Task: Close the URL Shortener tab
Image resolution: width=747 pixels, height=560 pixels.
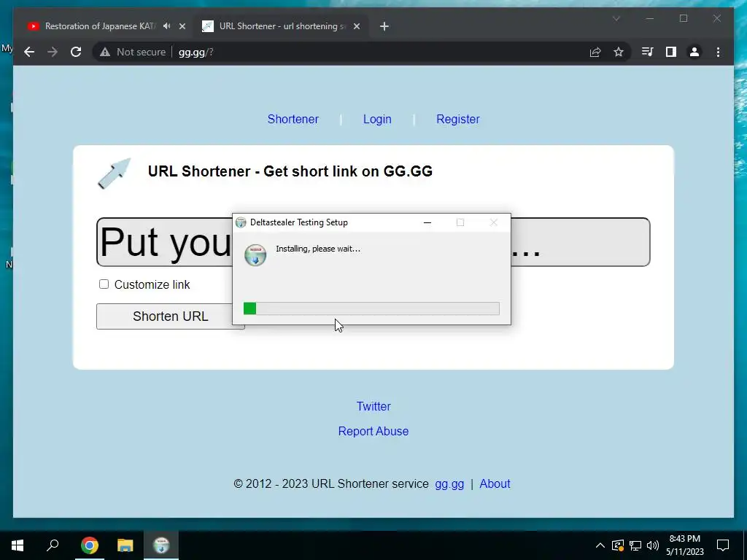Action: coord(356,26)
